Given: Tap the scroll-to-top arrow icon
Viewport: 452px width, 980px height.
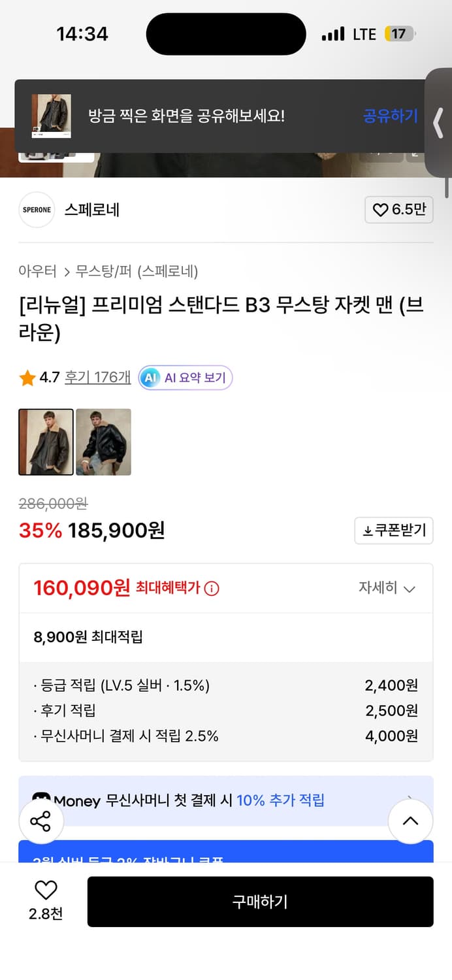Looking at the screenshot, I should click(x=410, y=821).
